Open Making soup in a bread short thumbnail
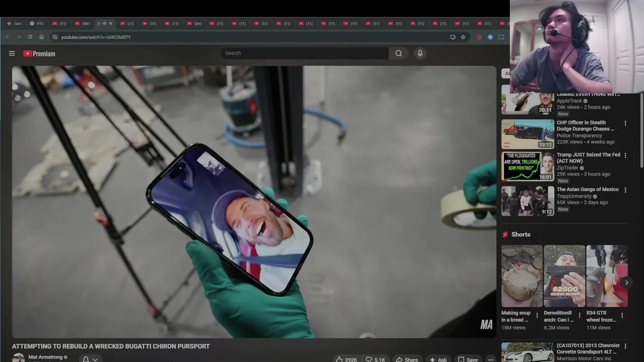 click(x=522, y=276)
